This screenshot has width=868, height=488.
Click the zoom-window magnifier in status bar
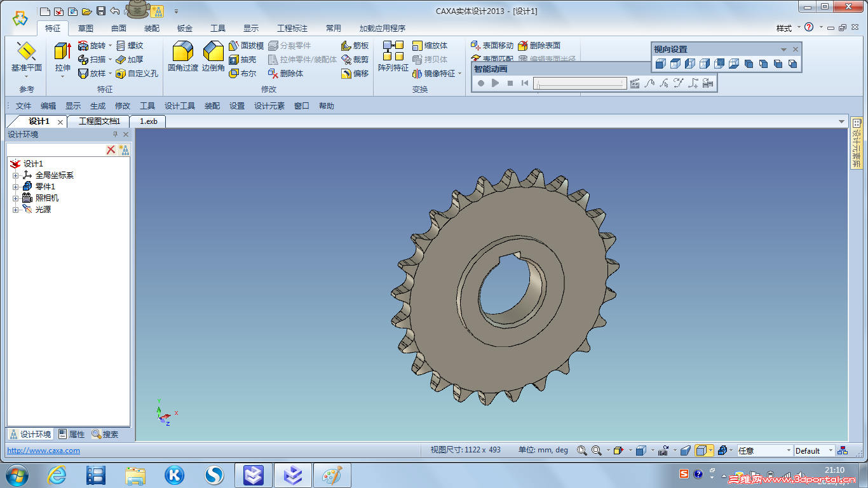point(597,451)
